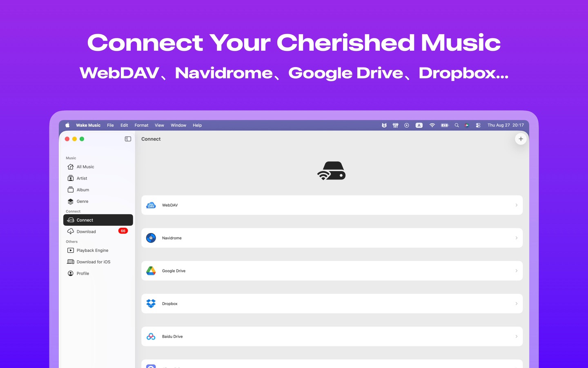Open the Profile page

click(x=98, y=273)
